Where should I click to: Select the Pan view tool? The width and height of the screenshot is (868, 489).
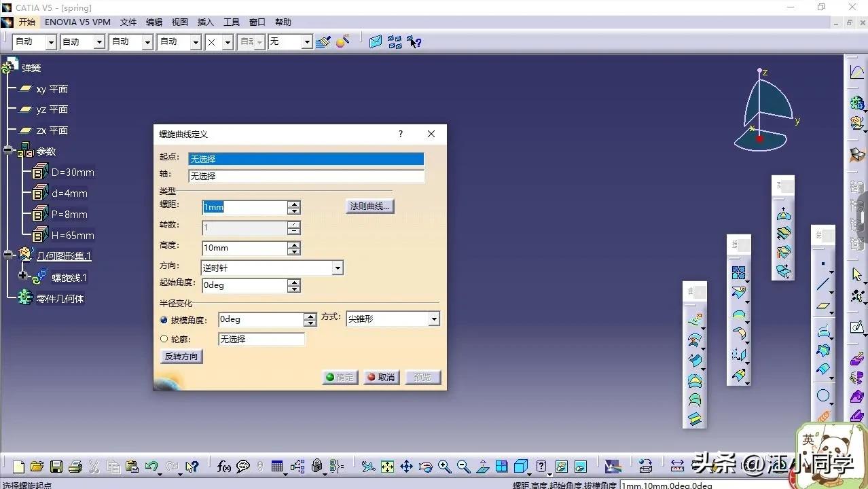406,467
